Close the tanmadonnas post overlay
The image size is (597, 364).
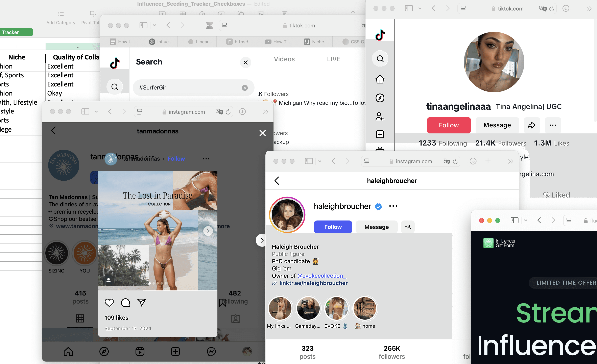pyautogui.click(x=262, y=133)
